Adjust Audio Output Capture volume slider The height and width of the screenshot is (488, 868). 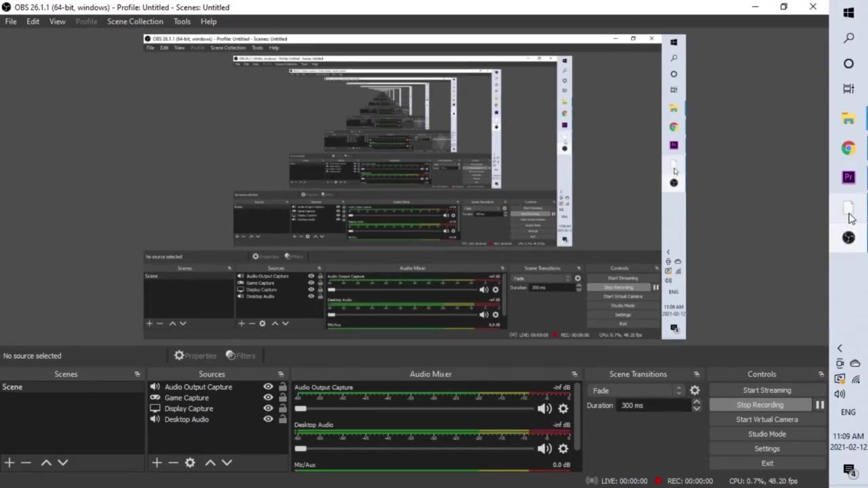[301, 409]
